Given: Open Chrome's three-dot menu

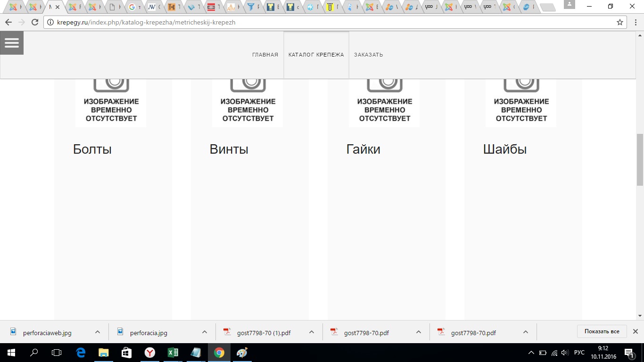Looking at the screenshot, I should coord(635,22).
